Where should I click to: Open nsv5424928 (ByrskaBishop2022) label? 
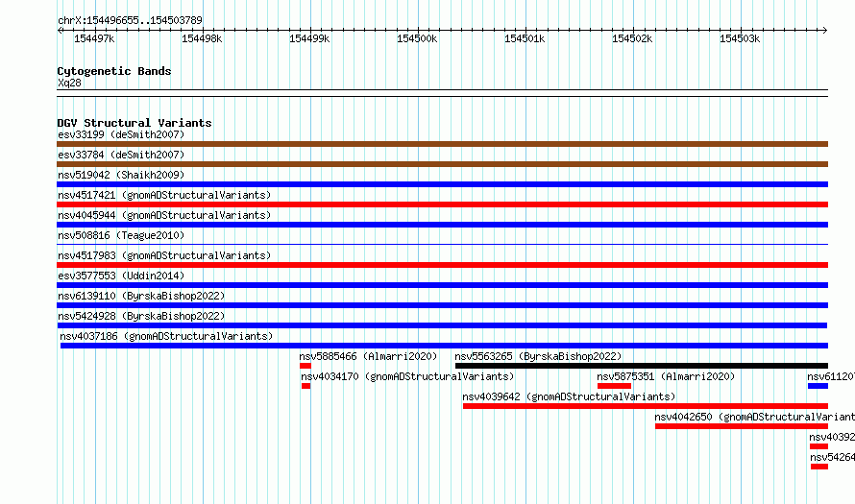[141, 316]
